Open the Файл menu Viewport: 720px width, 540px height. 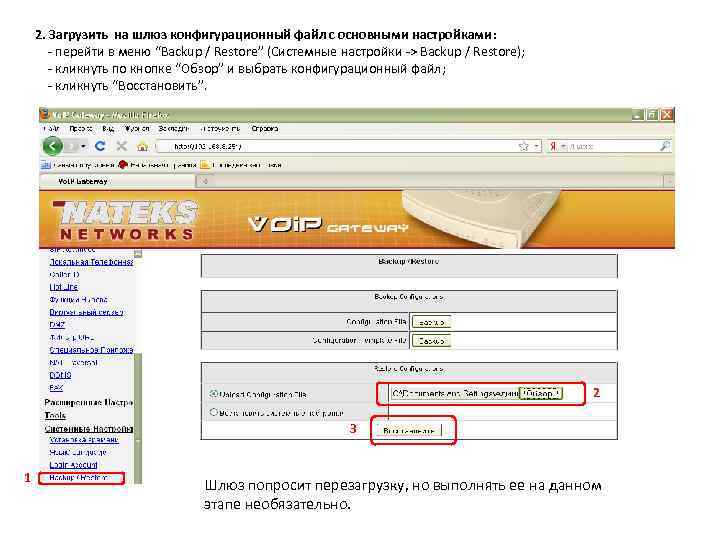tap(51, 129)
